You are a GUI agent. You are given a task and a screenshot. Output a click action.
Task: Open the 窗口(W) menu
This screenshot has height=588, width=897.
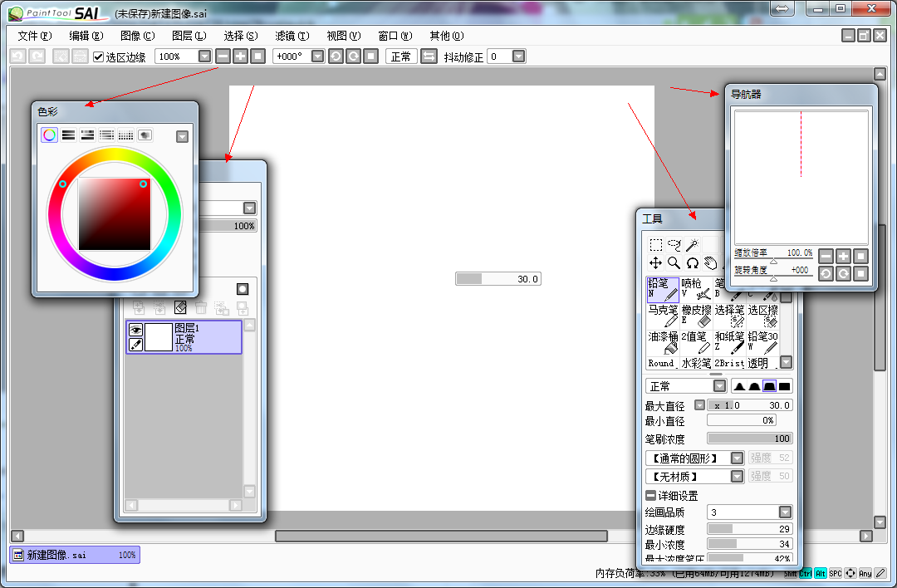click(395, 36)
